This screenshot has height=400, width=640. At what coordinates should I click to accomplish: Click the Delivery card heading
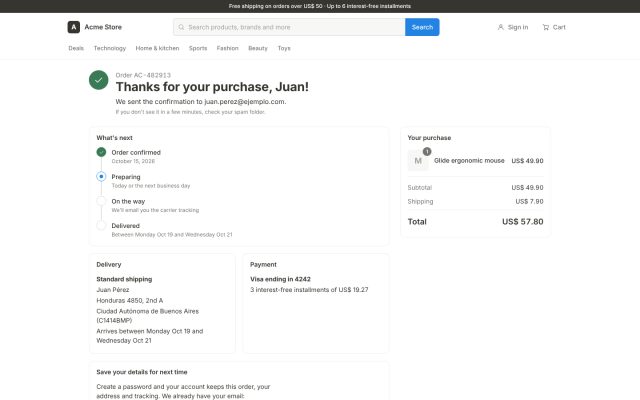(109, 264)
